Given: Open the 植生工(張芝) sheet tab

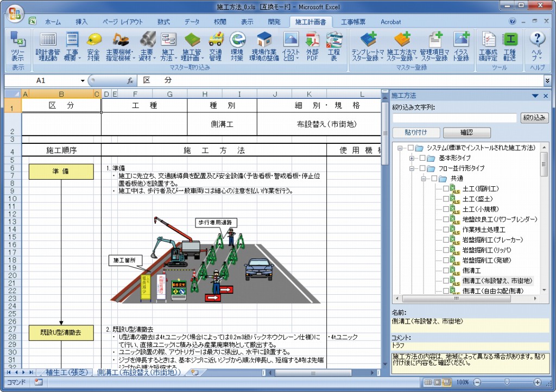Looking at the screenshot, I should click(x=65, y=372).
